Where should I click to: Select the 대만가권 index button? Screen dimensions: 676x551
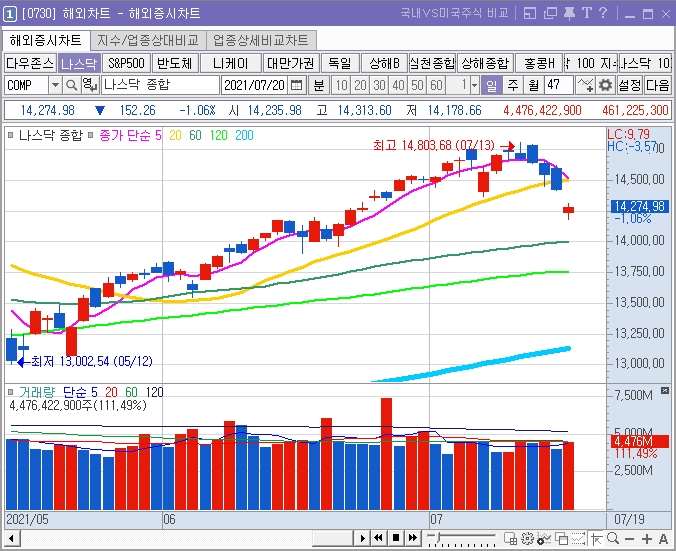pyautogui.click(x=291, y=63)
